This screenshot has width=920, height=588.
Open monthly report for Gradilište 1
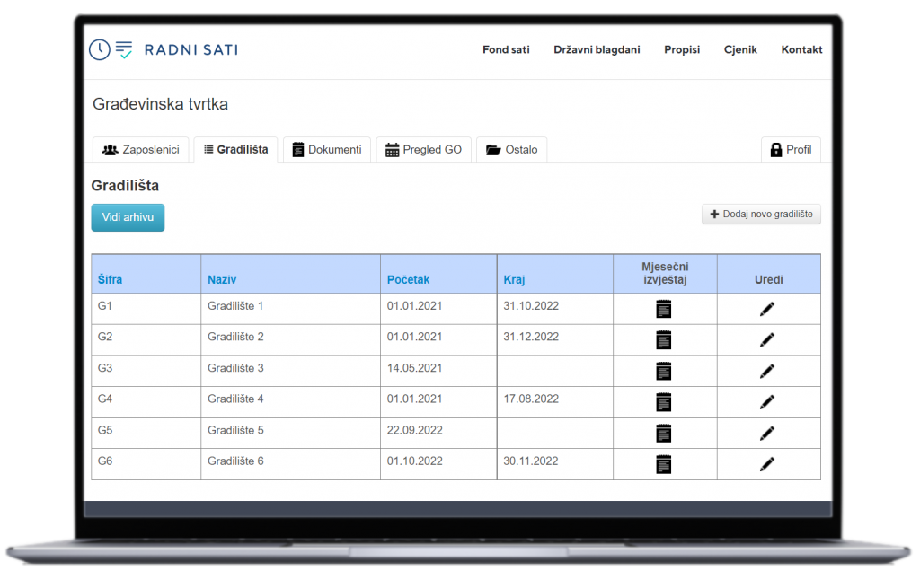pyautogui.click(x=664, y=309)
